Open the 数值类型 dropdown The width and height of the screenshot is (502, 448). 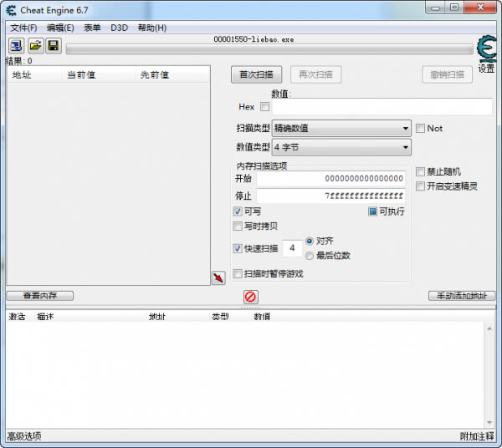click(341, 147)
